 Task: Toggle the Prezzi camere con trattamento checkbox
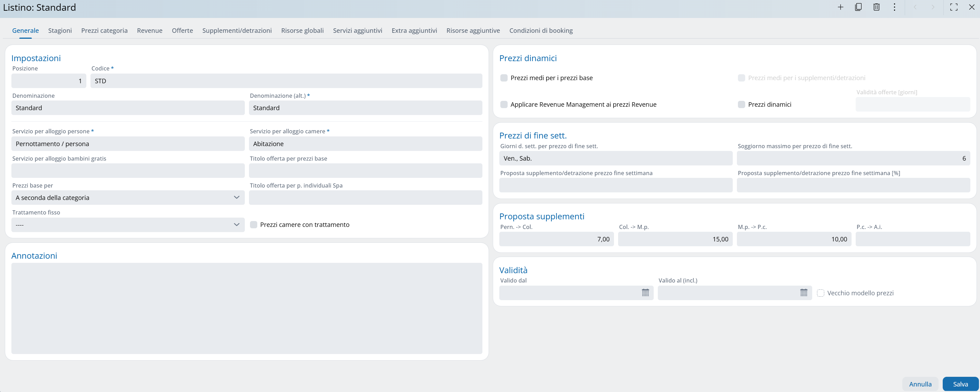(254, 225)
